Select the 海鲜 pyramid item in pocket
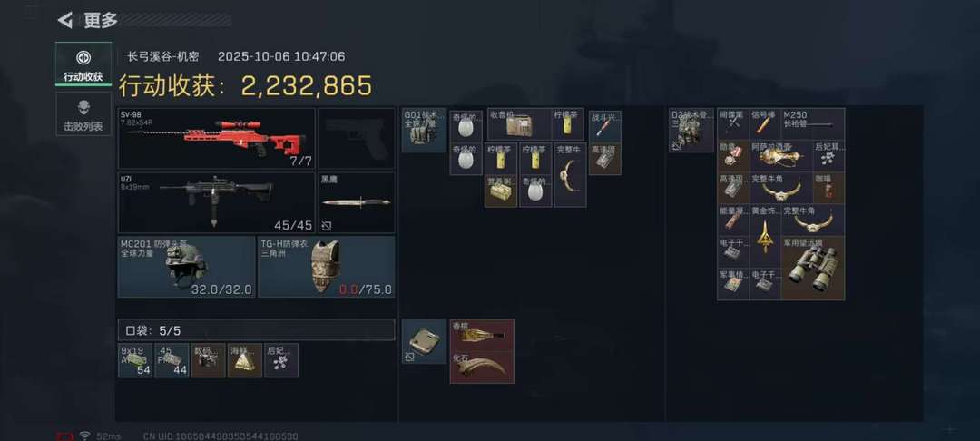 point(244,360)
